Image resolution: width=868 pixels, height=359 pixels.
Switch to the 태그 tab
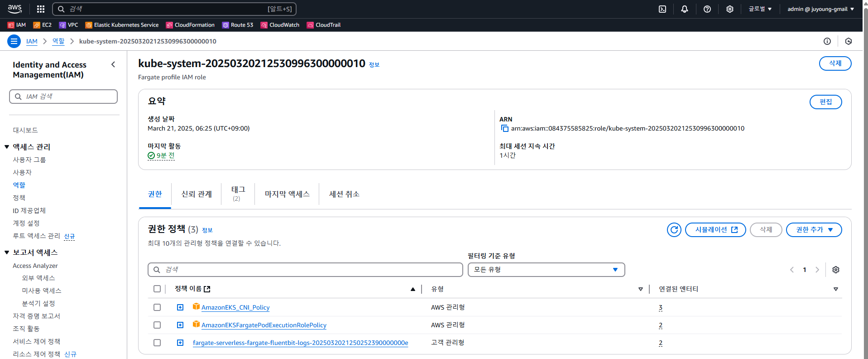(x=238, y=194)
